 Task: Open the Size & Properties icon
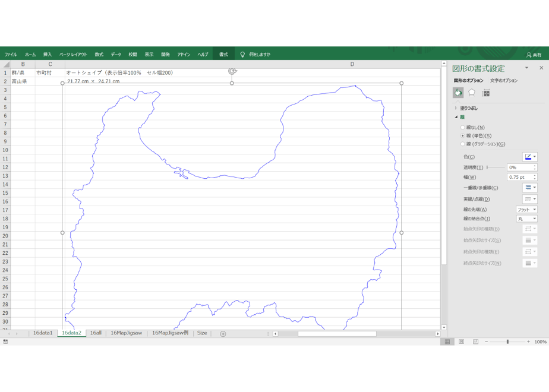point(485,93)
